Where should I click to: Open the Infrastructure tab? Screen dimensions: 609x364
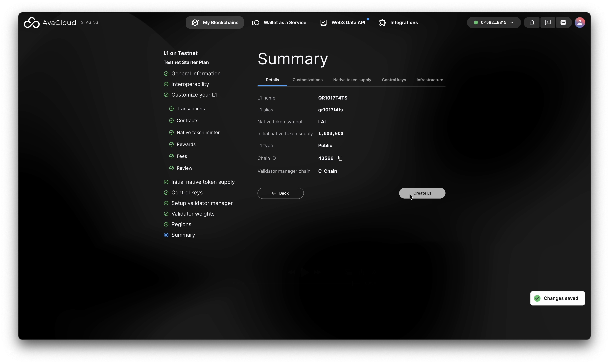(429, 80)
